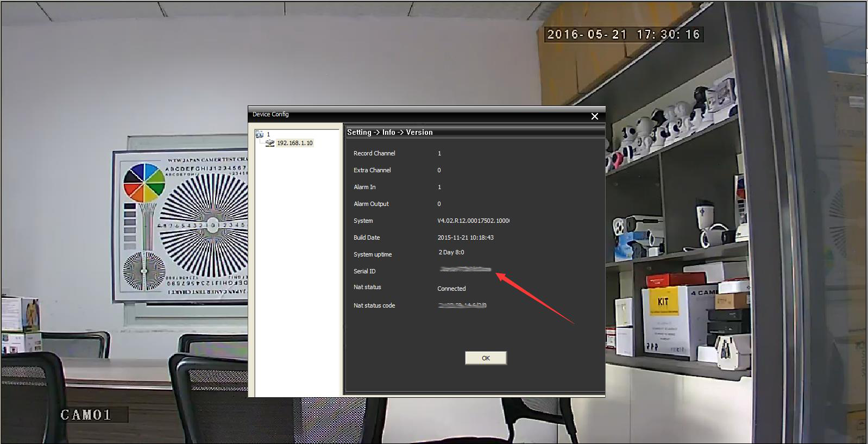Click the System firmware version value
Image resolution: width=868 pixels, height=444 pixels.
473,221
